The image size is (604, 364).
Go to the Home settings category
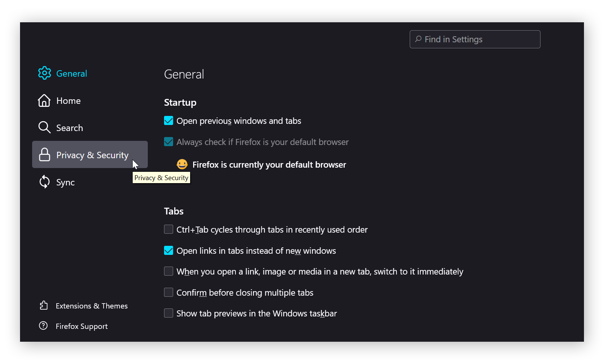[x=90, y=100]
